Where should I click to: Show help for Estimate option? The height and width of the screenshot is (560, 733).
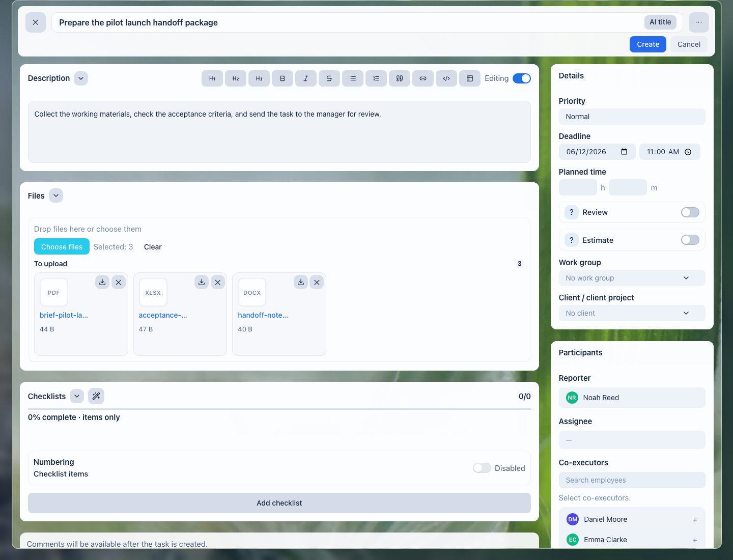click(572, 240)
